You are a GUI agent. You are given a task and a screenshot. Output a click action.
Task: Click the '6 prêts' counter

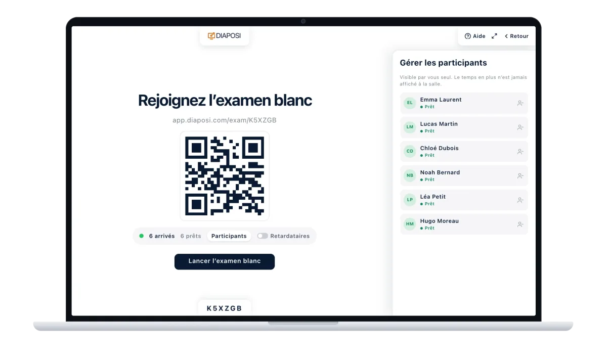[x=191, y=236]
